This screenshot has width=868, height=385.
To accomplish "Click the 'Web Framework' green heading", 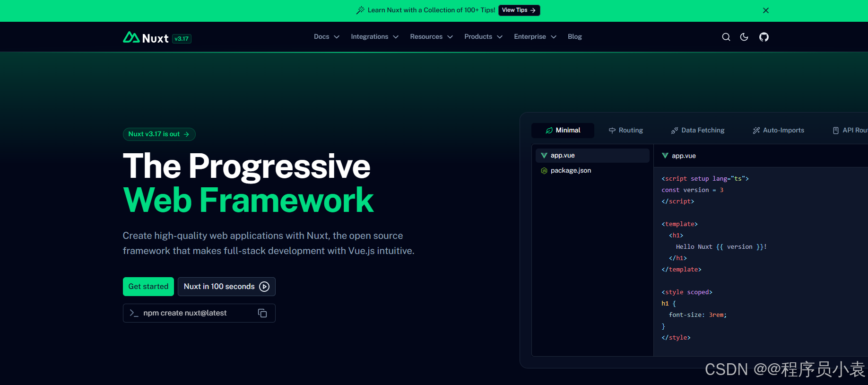I will pos(248,200).
